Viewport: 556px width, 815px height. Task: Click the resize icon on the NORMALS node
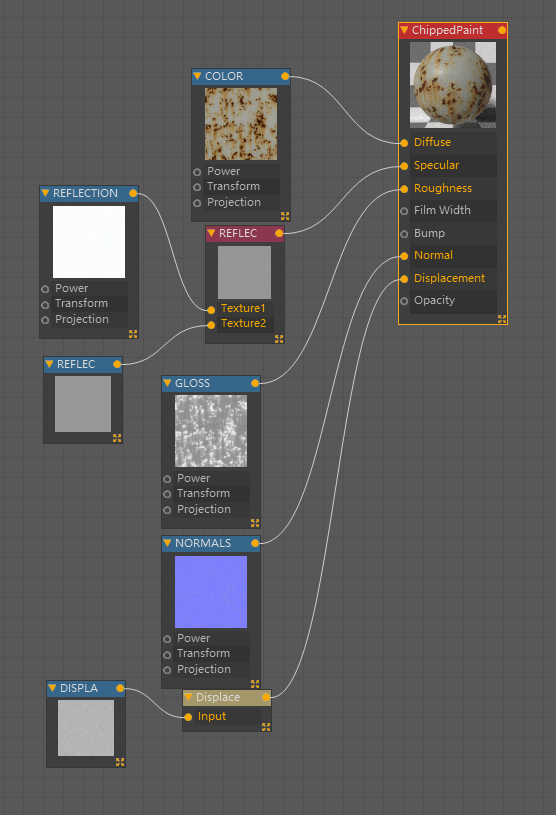pyautogui.click(x=255, y=683)
